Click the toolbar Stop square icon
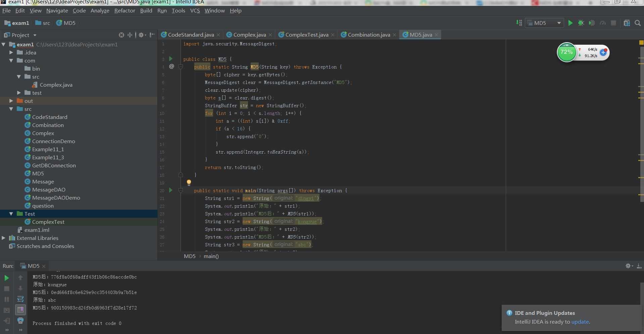Screen dimensions: 644x334 point(613,23)
